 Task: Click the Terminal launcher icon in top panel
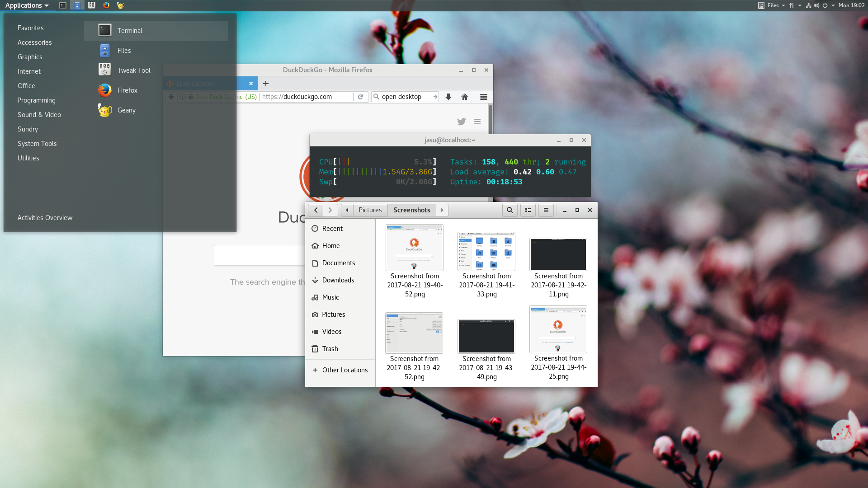[x=63, y=5]
